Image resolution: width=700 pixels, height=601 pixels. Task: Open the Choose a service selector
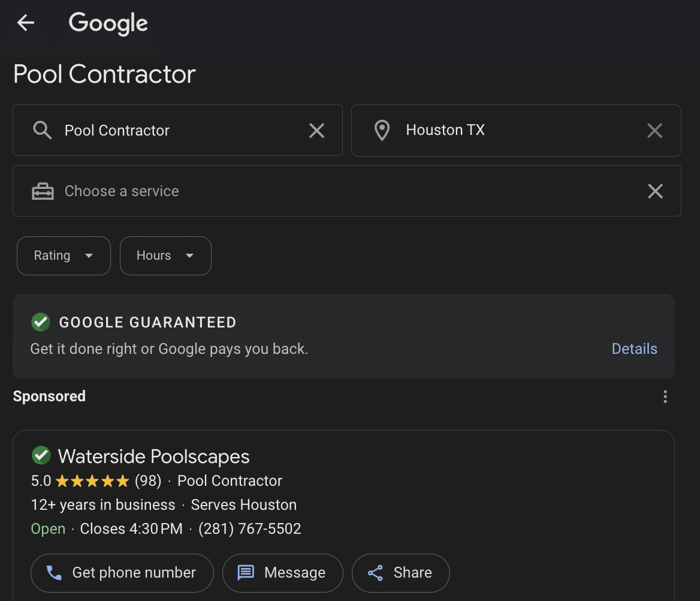click(x=347, y=191)
